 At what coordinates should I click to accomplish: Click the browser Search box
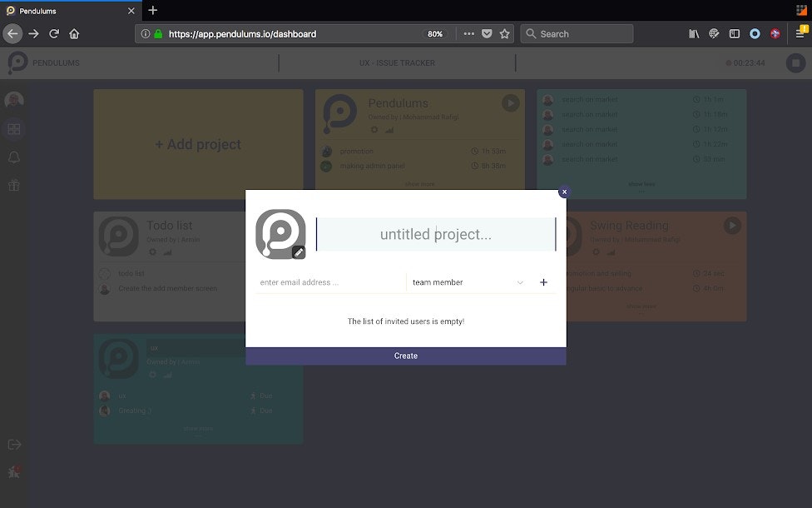pyautogui.click(x=577, y=33)
